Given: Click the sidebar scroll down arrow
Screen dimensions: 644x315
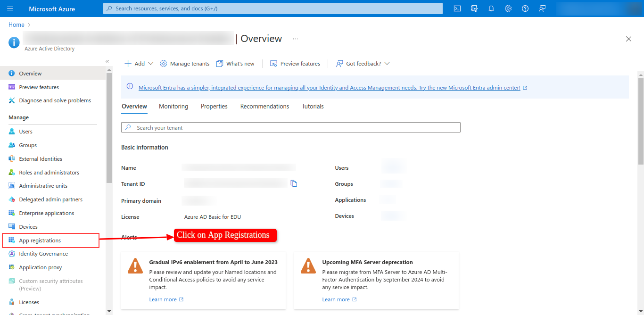Looking at the screenshot, I should tap(109, 311).
